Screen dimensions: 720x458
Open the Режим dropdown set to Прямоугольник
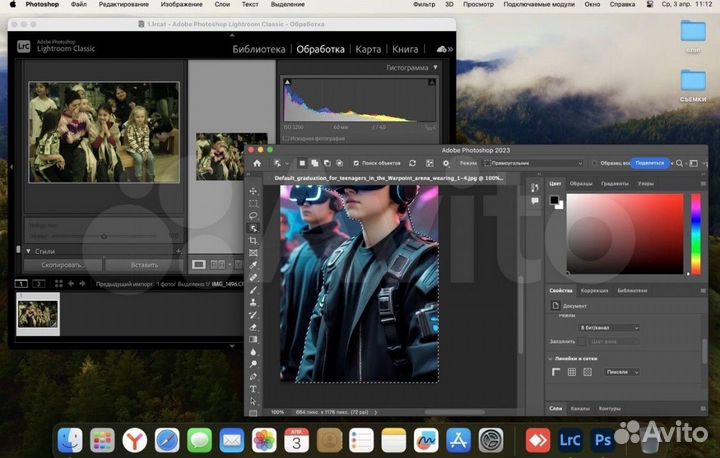click(x=533, y=162)
